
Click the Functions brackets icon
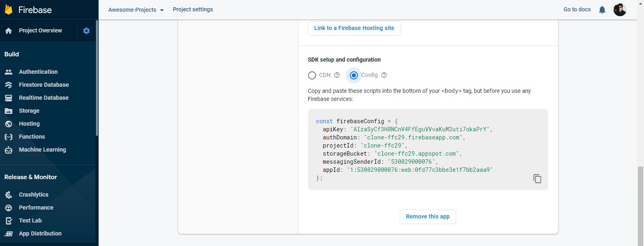coord(9,137)
